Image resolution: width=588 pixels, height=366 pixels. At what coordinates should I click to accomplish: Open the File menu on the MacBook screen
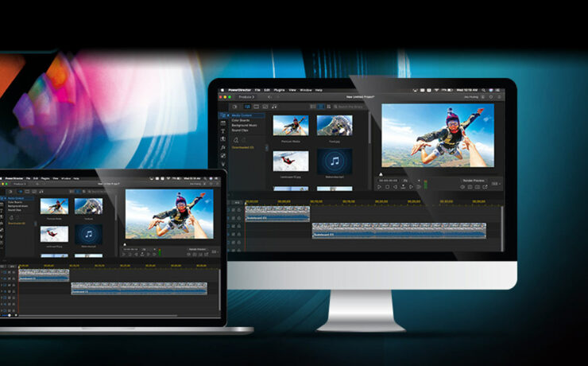pos(28,178)
